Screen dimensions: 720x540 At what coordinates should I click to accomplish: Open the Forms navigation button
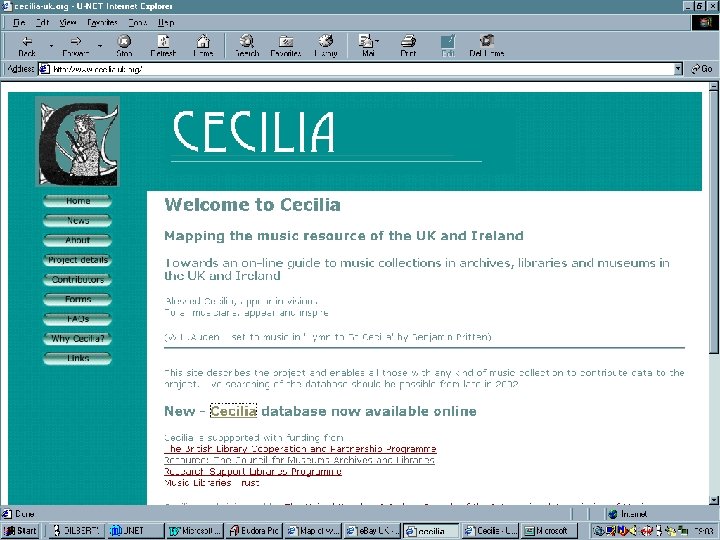(78, 299)
